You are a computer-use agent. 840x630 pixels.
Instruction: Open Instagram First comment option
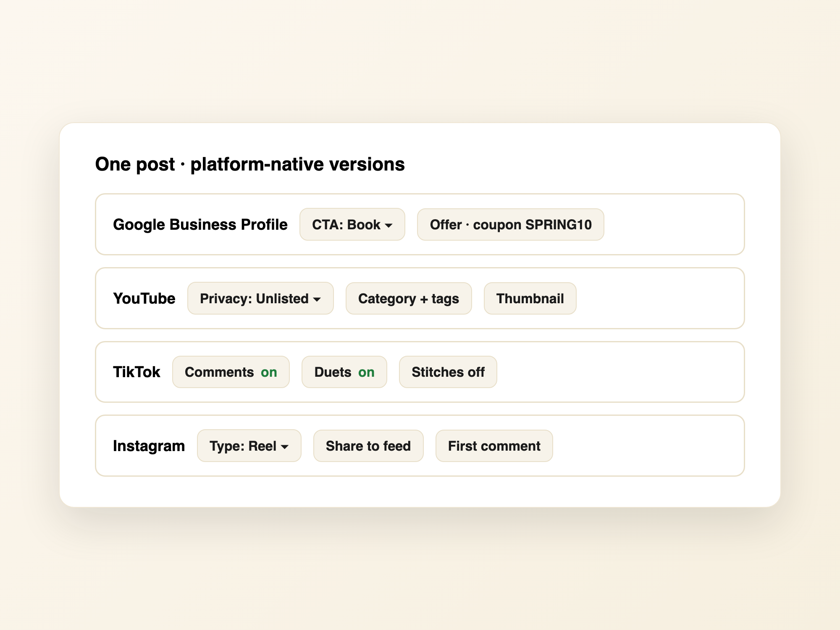pyautogui.click(x=494, y=446)
